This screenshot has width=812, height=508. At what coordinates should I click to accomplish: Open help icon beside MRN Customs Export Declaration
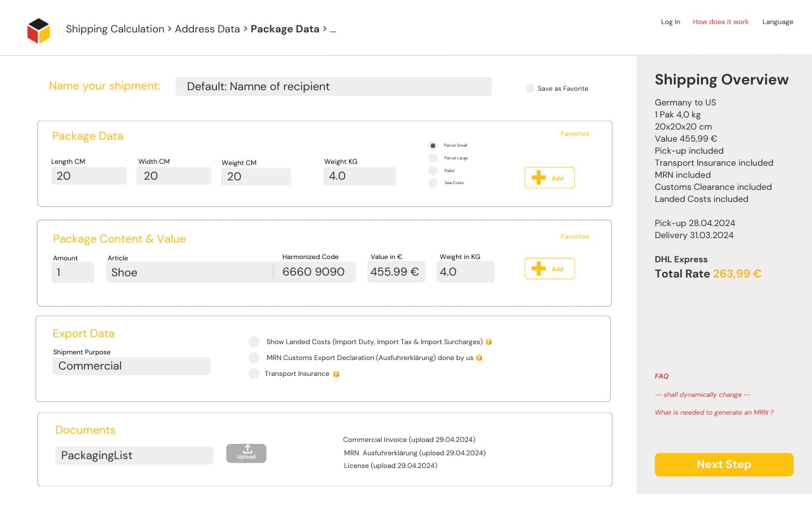click(480, 358)
